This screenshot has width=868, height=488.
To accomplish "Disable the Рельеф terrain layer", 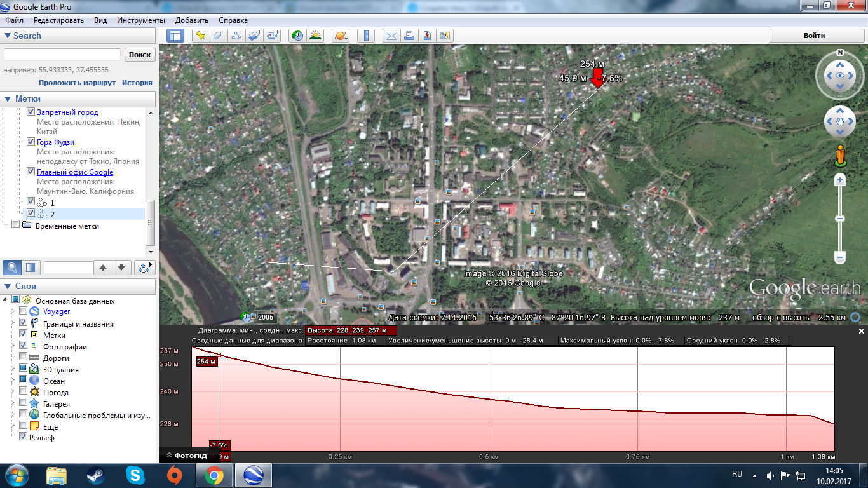I will 23,437.
